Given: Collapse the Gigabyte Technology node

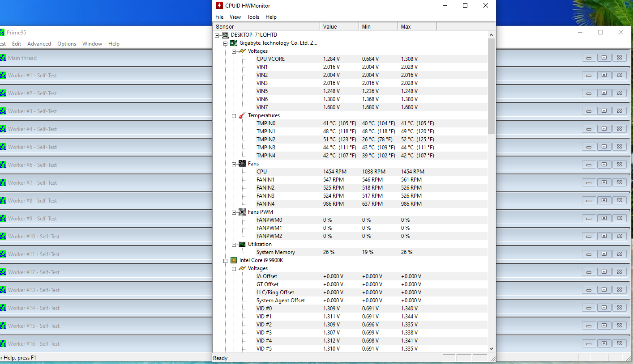Looking at the screenshot, I should pos(226,43).
